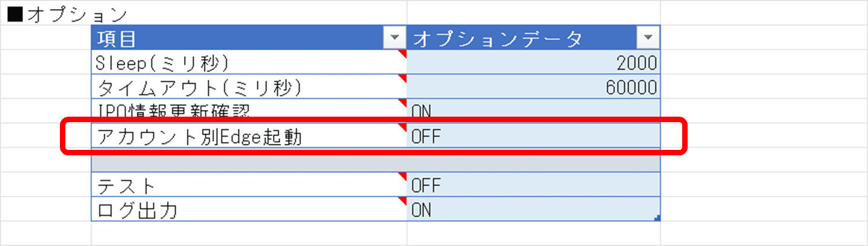Screen dimensions: 868x246
Task: Click the Sleep value cell showing 2000
Action: [533, 62]
